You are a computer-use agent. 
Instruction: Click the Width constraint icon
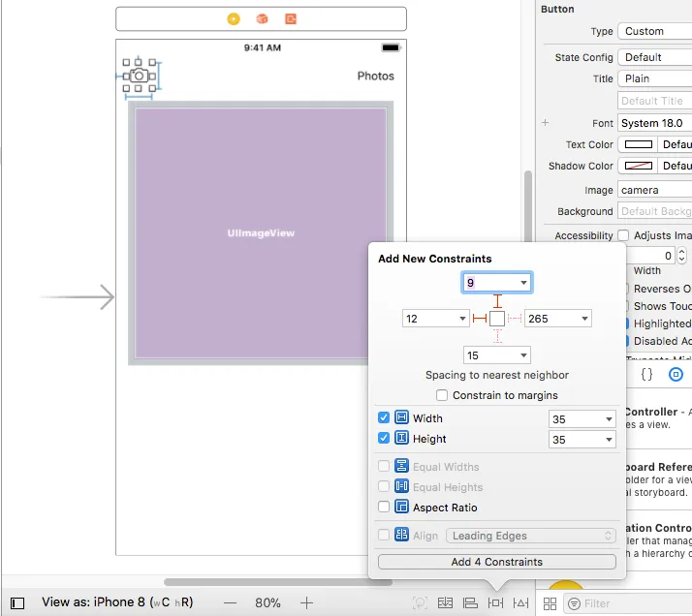401,417
